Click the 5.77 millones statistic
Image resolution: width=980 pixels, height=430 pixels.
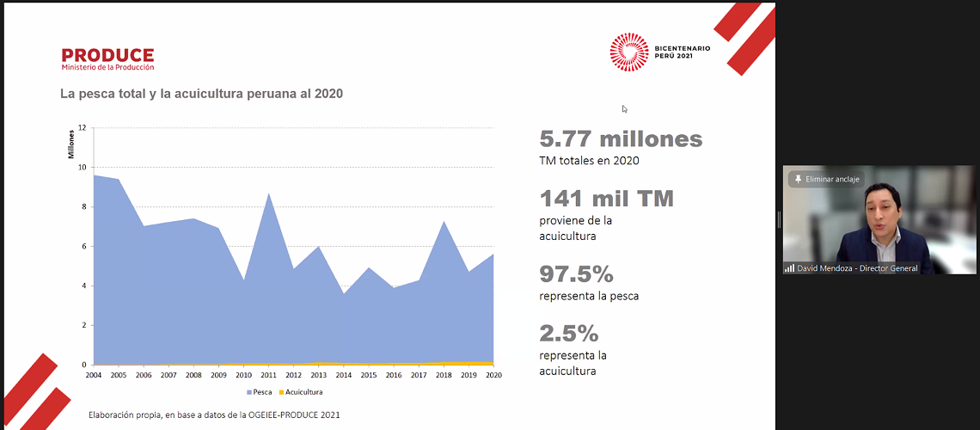click(x=621, y=139)
